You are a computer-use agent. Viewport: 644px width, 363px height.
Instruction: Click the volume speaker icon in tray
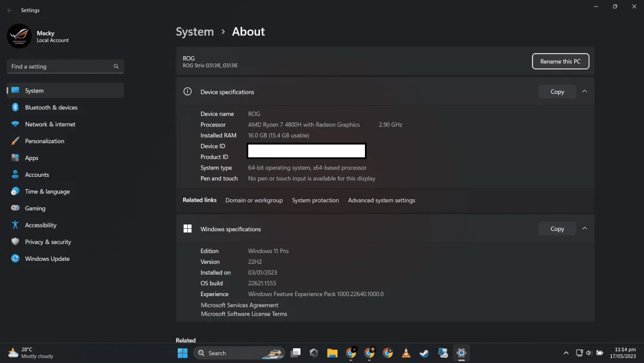click(x=589, y=353)
